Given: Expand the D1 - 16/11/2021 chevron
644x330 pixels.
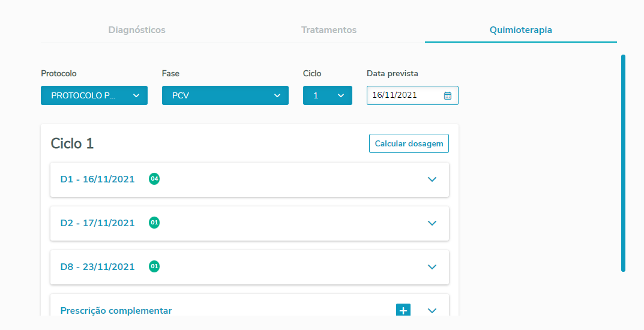Looking at the screenshot, I should tap(432, 179).
